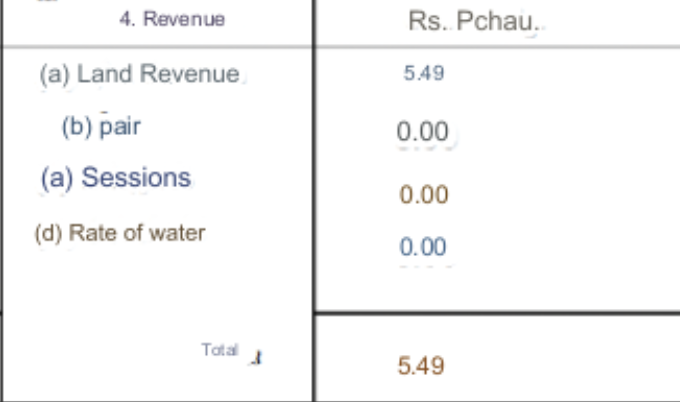Screen dimensions: 680x402
Task: Click the line under 'Rs. Pchau.' header
Action: tap(500, 46)
